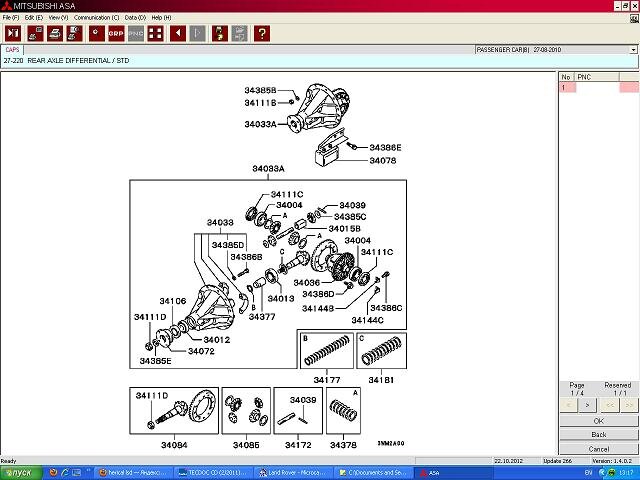Click the four-squares grid view icon
640x480 pixels.
pos(155,33)
